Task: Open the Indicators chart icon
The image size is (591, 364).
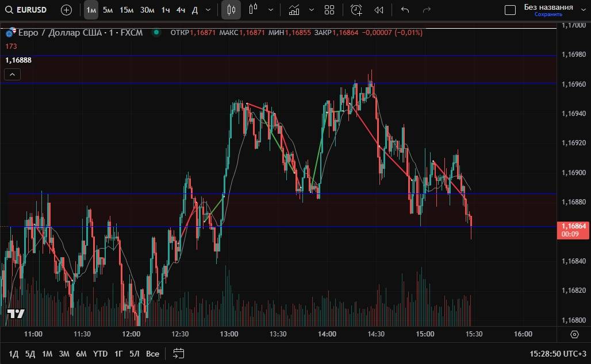Action: click(294, 10)
